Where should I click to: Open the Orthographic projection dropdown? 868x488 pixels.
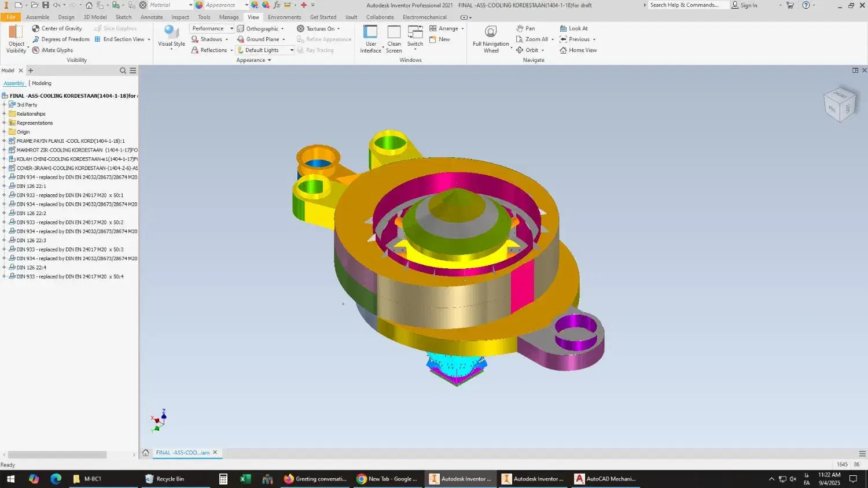click(x=261, y=28)
